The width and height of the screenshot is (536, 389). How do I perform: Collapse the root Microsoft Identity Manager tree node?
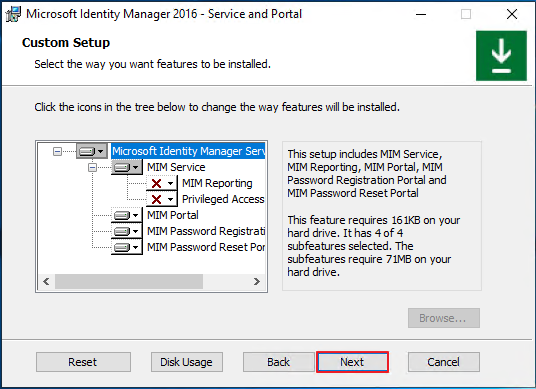click(57, 151)
